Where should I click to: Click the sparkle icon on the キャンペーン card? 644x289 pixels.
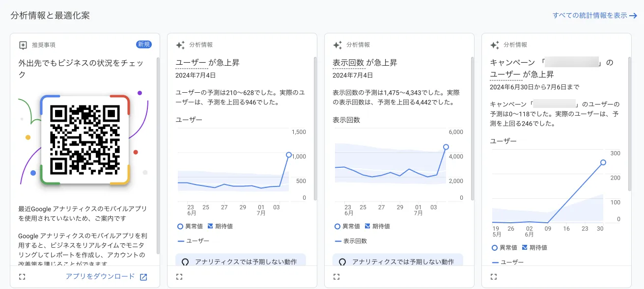[x=494, y=45]
